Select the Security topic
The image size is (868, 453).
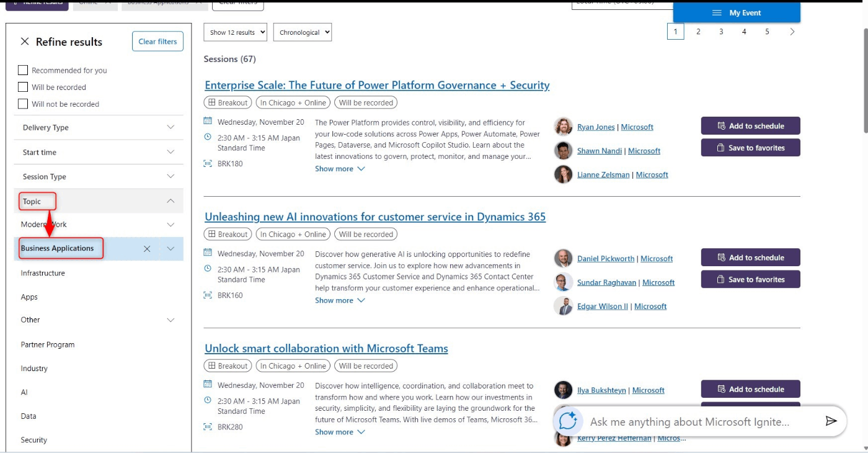[x=33, y=440]
